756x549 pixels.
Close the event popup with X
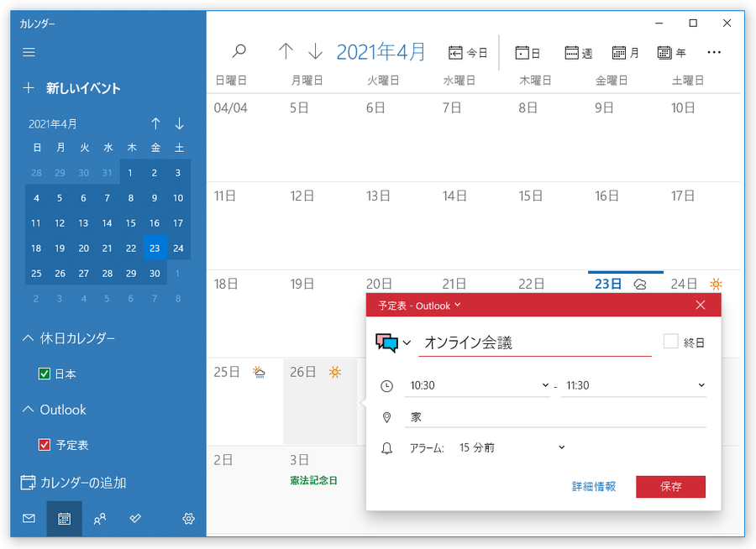click(x=701, y=305)
